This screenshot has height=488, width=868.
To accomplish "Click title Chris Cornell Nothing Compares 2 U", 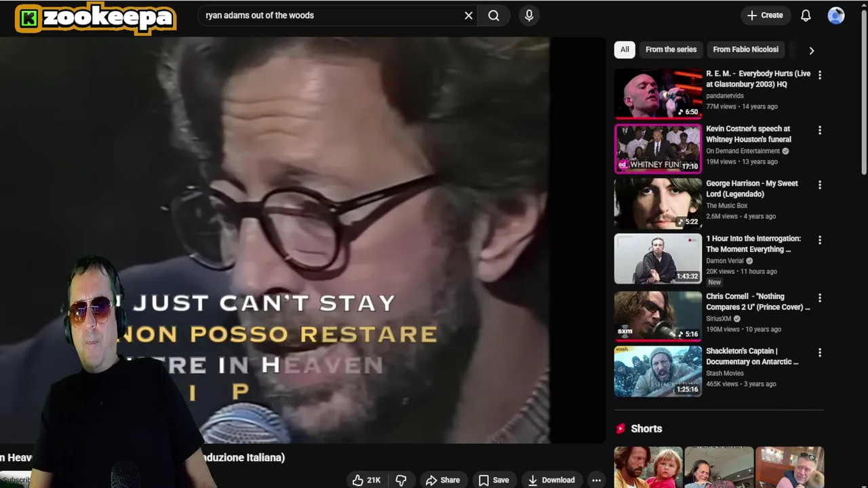I will (x=758, y=302).
